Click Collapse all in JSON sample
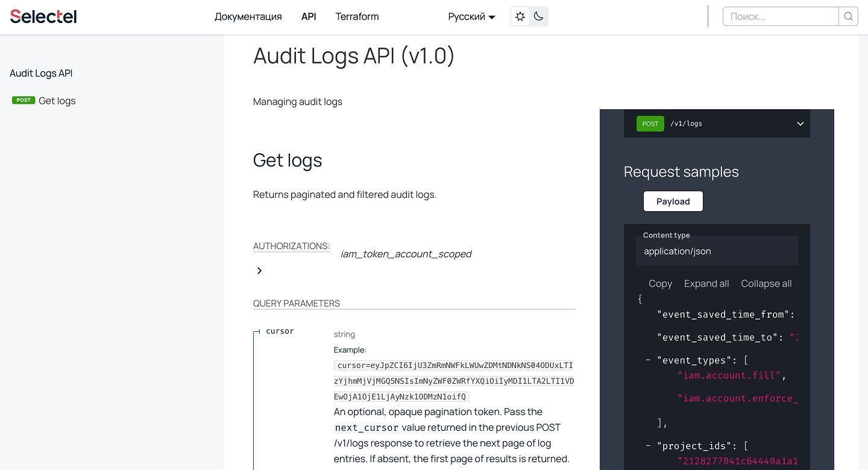868x470 pixels. 766,284
